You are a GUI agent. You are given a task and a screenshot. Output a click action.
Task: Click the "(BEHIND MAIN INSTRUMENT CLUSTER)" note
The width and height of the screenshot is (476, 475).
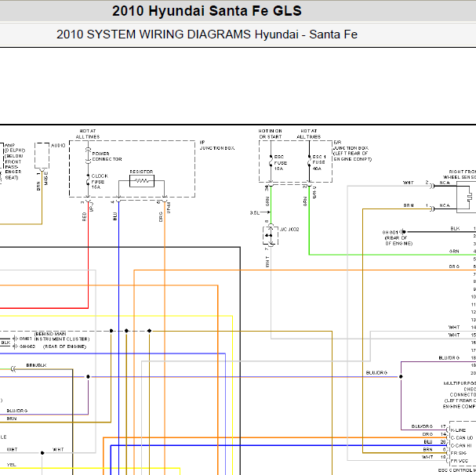62,336
